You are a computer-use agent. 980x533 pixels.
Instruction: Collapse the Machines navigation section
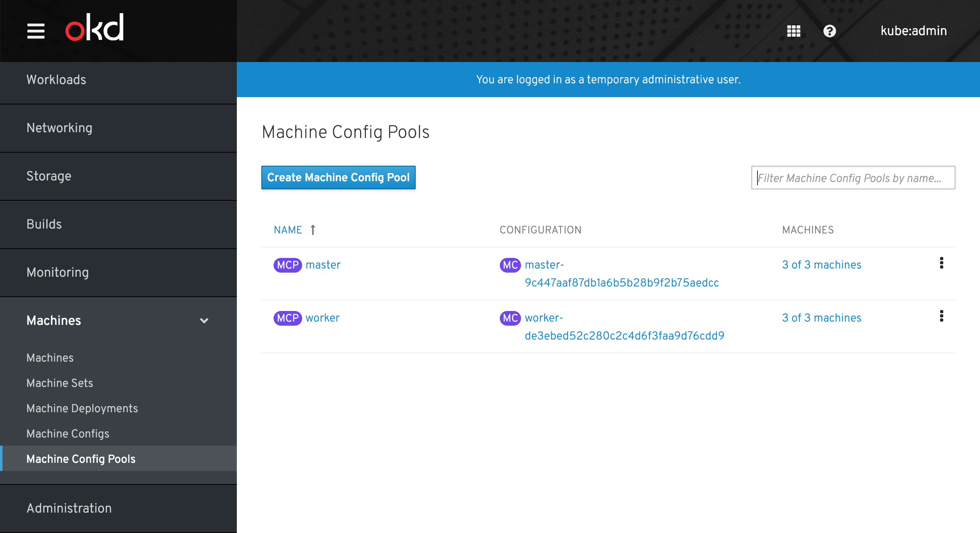point(204,320)
